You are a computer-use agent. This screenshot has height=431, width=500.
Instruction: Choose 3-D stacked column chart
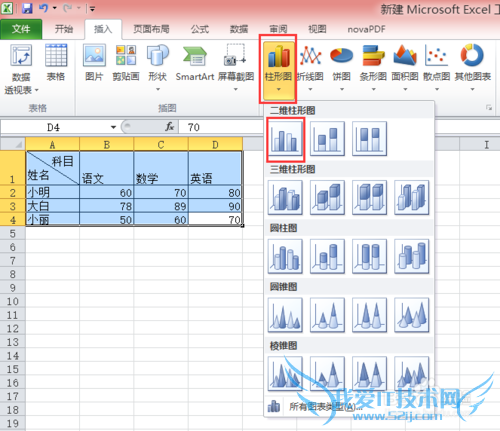[327, 197]
